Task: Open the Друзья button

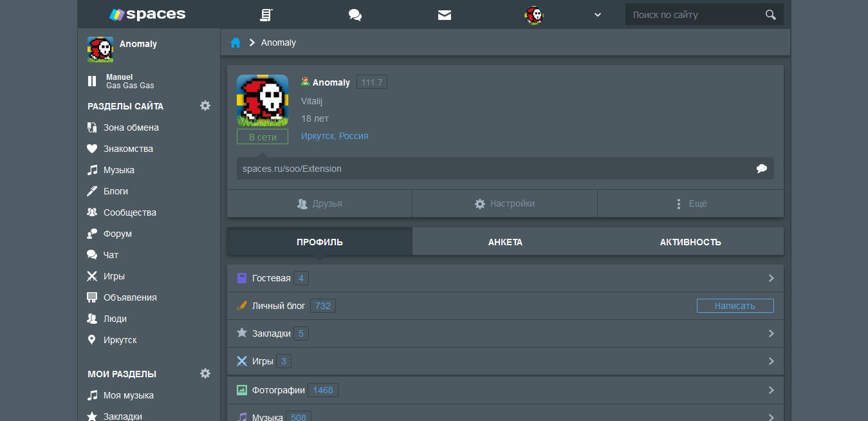Action: [319, 203]
